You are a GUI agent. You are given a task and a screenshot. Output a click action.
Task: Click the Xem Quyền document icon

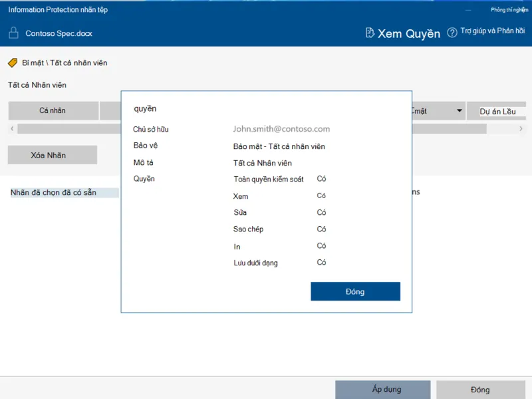pyautogui.click(x=370, y=33)
